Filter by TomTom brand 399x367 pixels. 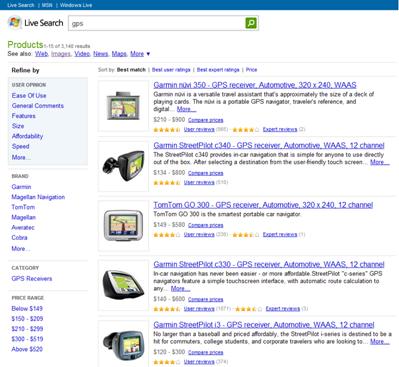tap(23, 207)
